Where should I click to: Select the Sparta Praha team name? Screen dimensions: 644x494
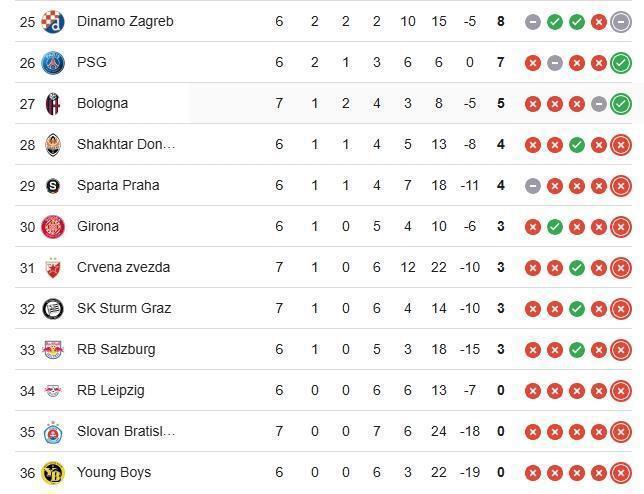tap(118, 185)
